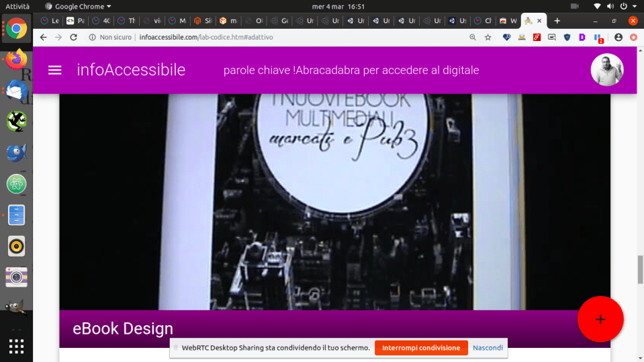Bookmark this page with the star icon

coord(488,38)
